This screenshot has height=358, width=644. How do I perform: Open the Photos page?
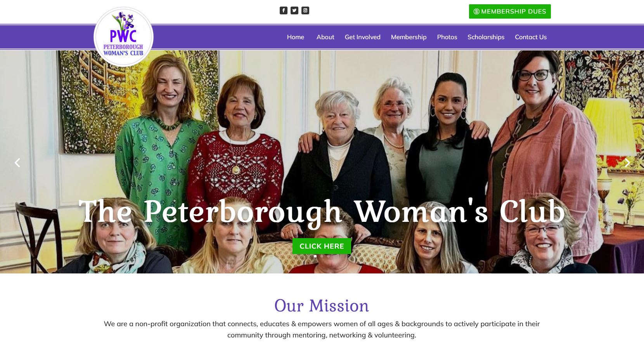pyautogui.click(x=447, y=37)
